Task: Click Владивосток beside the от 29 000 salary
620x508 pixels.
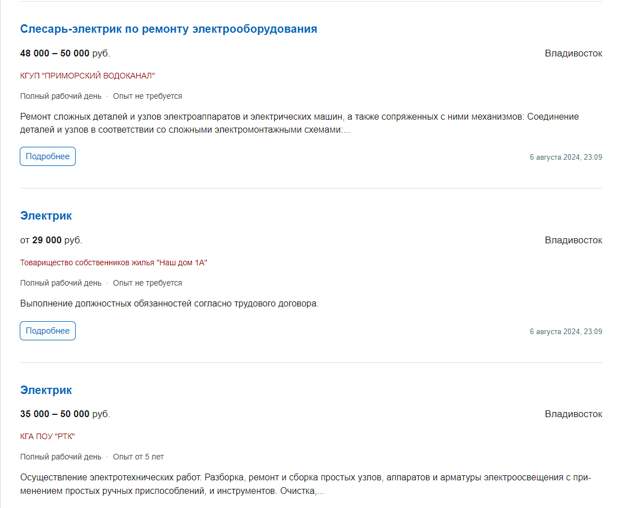Action: [573, 240]
